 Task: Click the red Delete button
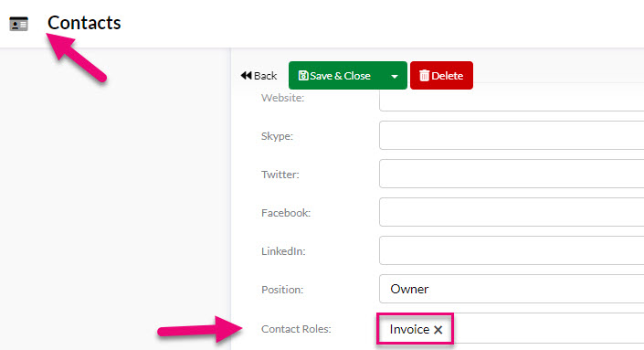(x=441, y=76)
